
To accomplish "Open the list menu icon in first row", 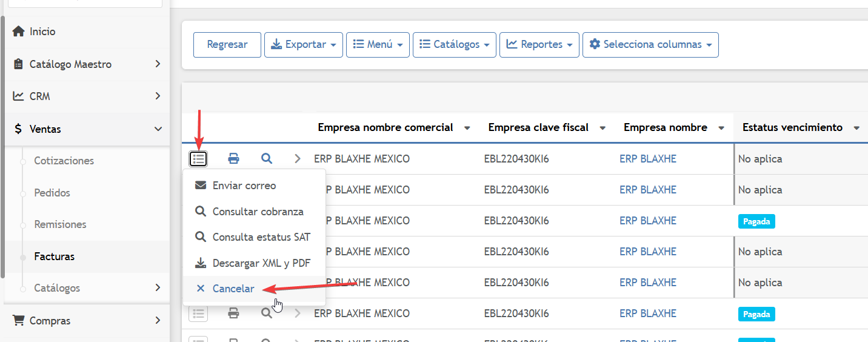I will pyautogui.click(x=198, y=159).
